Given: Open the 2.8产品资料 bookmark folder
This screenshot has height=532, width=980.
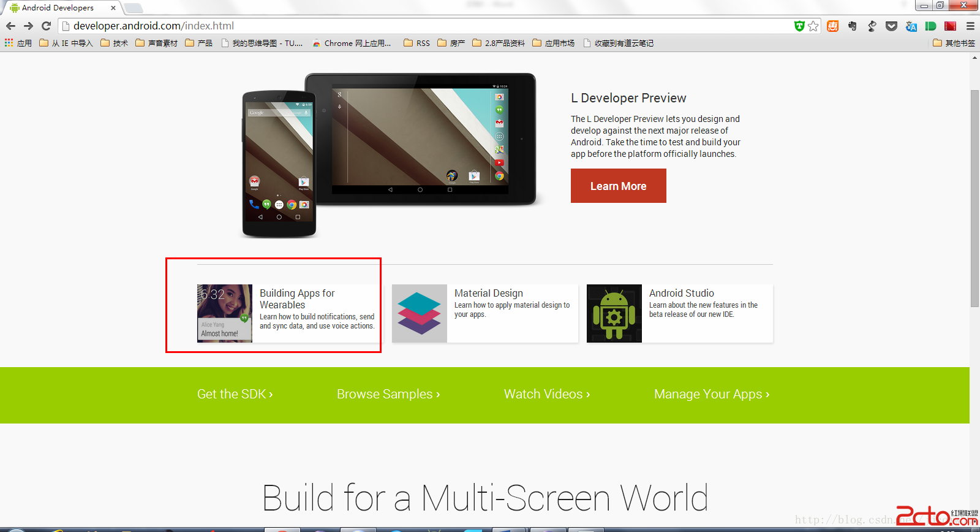Looking at the screenshot, I should 499,43.
